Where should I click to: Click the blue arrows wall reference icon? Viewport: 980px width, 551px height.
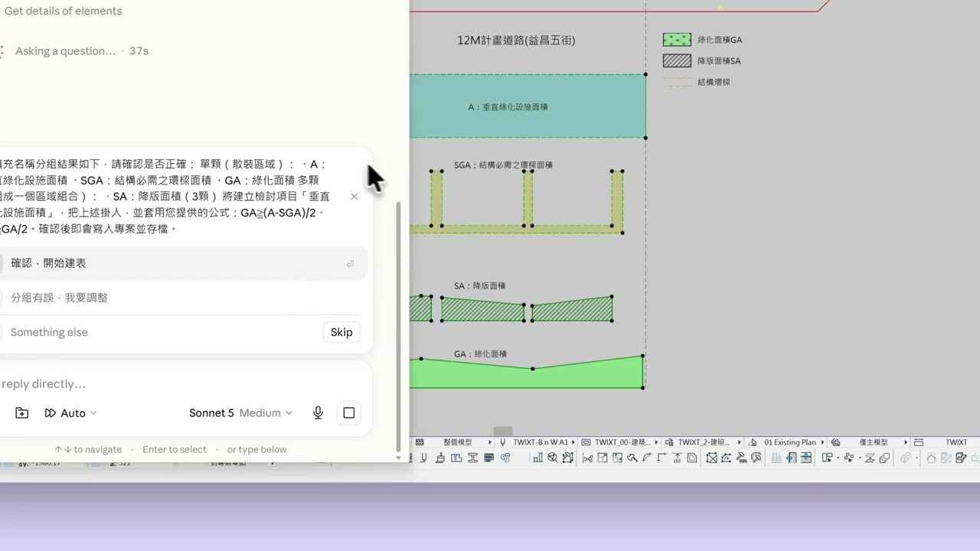point(792,458)
